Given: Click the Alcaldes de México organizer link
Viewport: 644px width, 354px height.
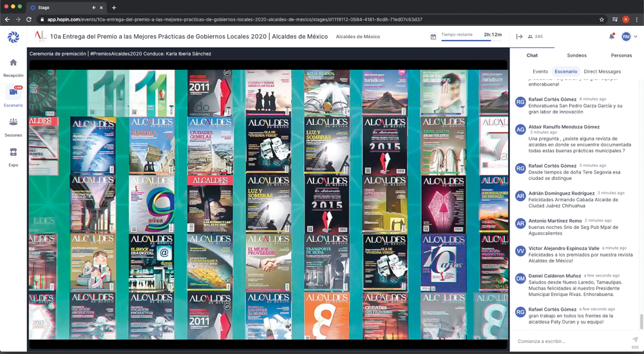Looking at the screenshot, I should point(357,37).
